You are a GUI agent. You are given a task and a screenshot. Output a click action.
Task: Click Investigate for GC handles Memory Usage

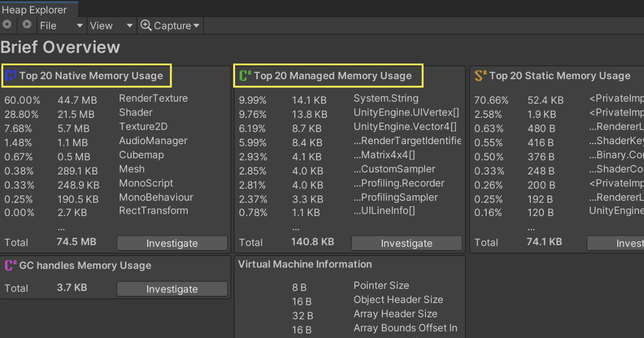[x=172, y=289]
